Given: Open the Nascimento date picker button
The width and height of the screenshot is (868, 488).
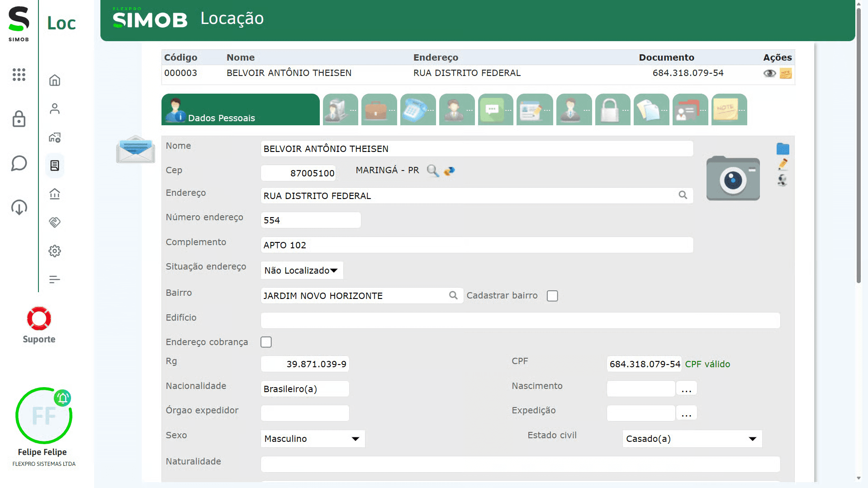Looking at the screenshot, I should click(x=686, y=389).
